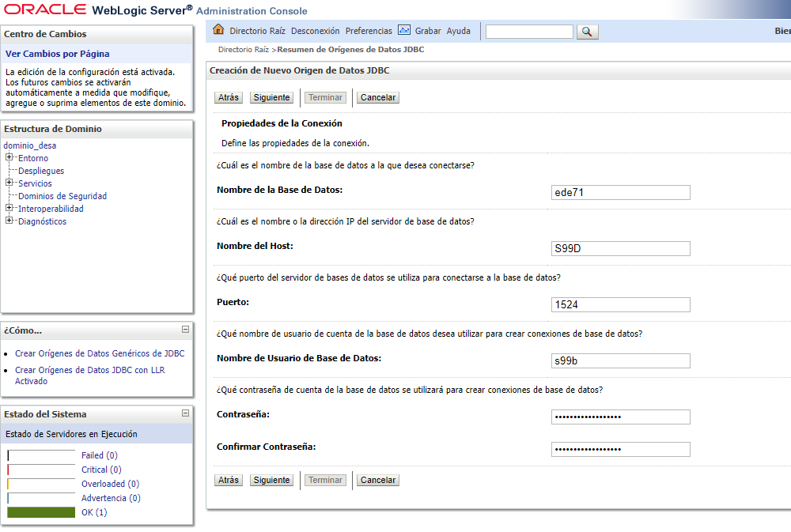Open Entorno in the domain tree

(33, 158)
